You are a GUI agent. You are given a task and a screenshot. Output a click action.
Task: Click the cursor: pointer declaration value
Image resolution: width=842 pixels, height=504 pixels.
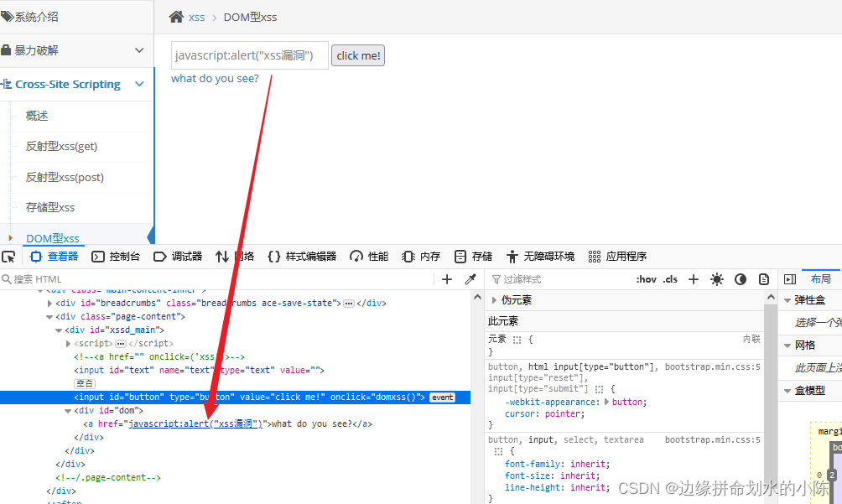pos(564,413)
